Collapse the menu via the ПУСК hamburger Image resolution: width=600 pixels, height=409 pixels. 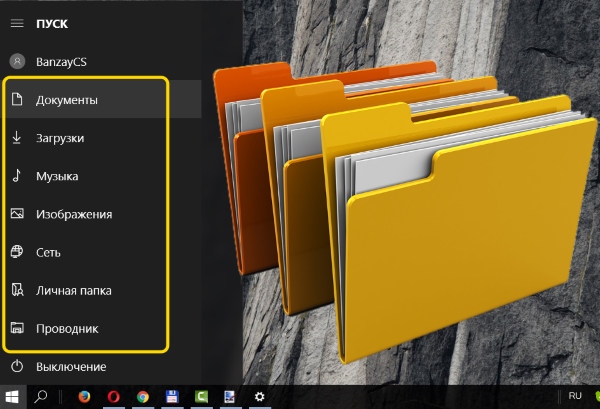(x=16, y=21)
